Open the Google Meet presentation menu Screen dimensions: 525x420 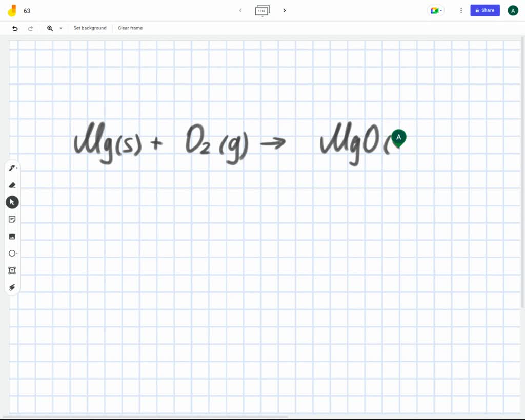(435, 10)
